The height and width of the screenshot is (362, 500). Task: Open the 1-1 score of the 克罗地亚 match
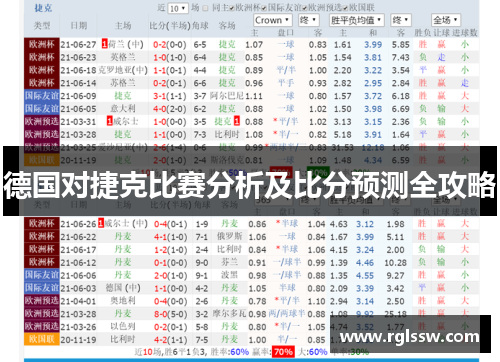(160, 70)
